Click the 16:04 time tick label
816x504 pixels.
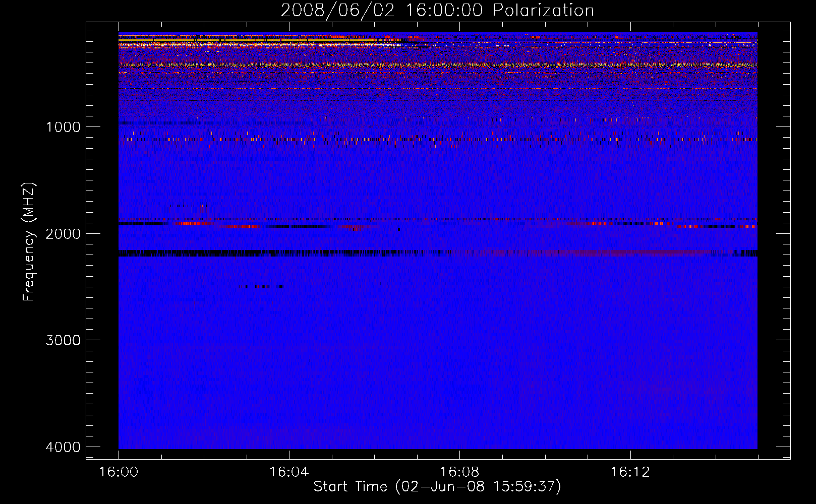[x=289, y=472]
